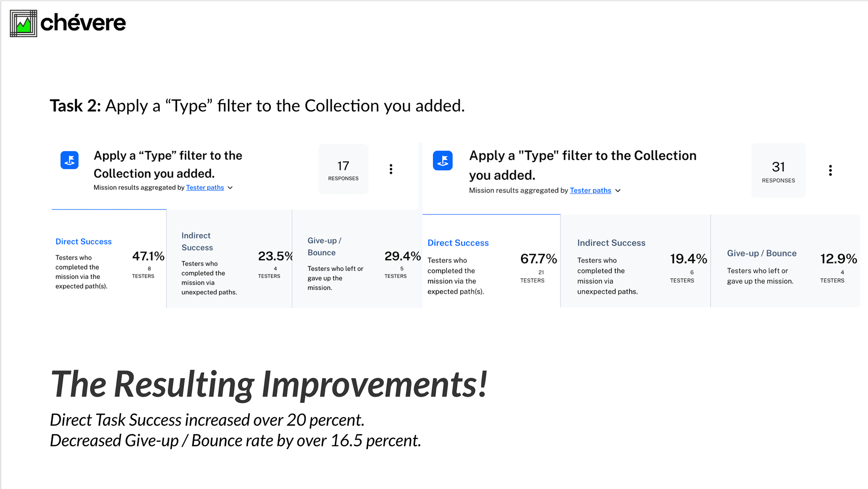
Task: Click the 17 Responses counter box
Action: [344, 170]
